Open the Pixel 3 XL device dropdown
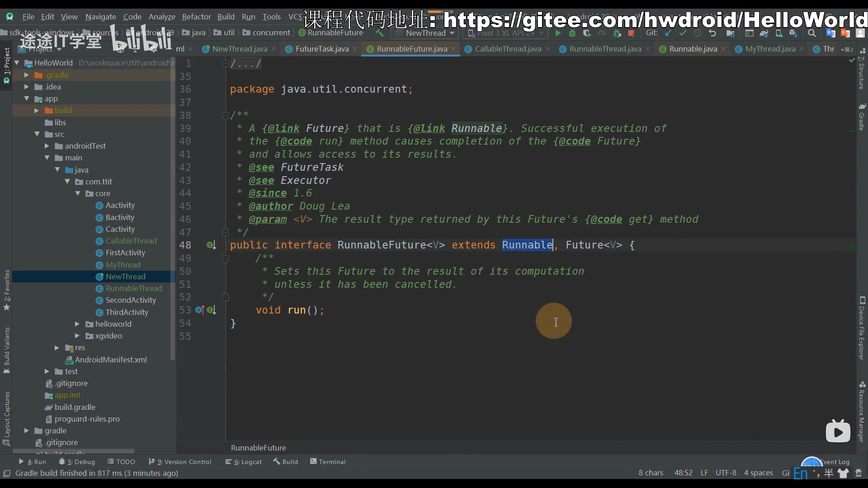868x488 pixels. pyautogui.click(x=505, y=33)
